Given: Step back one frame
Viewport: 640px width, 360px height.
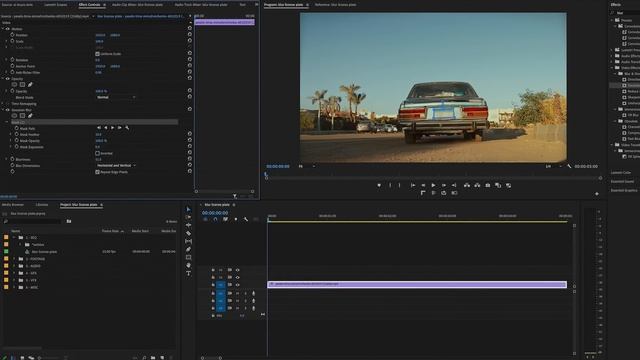Looking at the screenshot, I should point(423,185).
